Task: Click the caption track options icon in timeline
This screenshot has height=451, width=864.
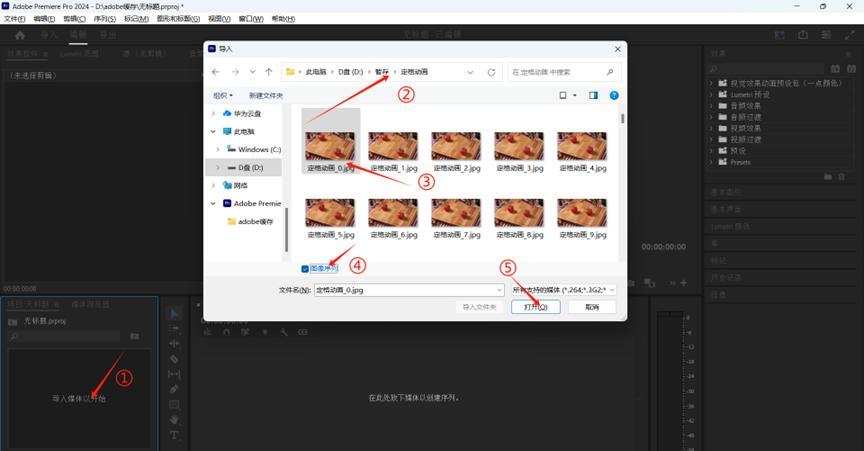Action: click(303, 332)
